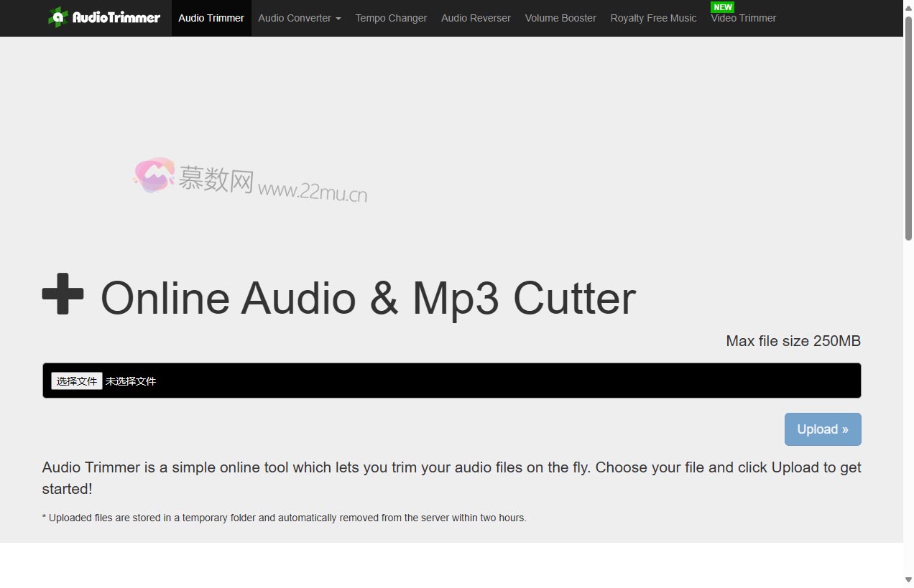Select the Audio Trimmer navigation item
The width and height of the screenshot is (914, 588).
point(211,18)
